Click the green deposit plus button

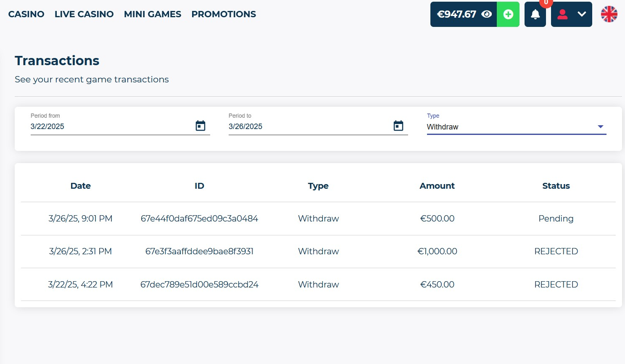coord(508,14)
